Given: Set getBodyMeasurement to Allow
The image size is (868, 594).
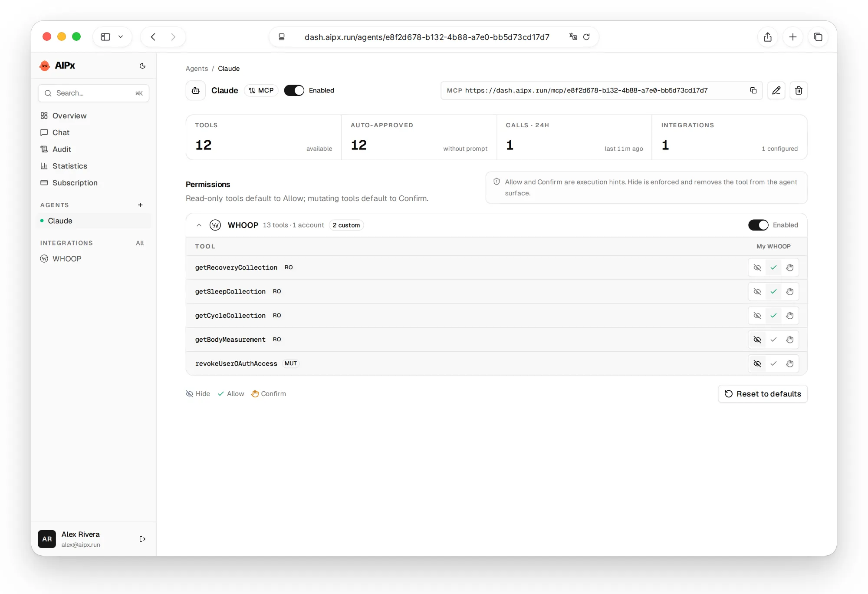Looking at the screenshot, I should (x=773, y=340).
